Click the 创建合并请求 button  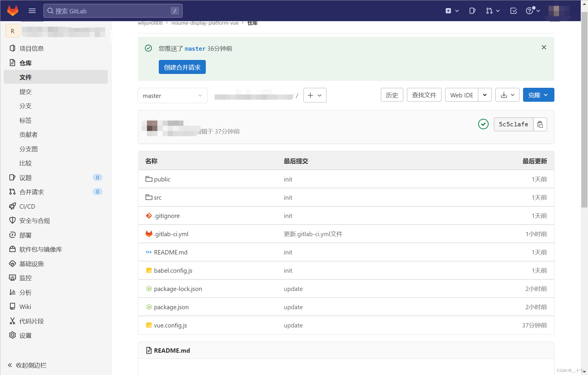(182, 67)
